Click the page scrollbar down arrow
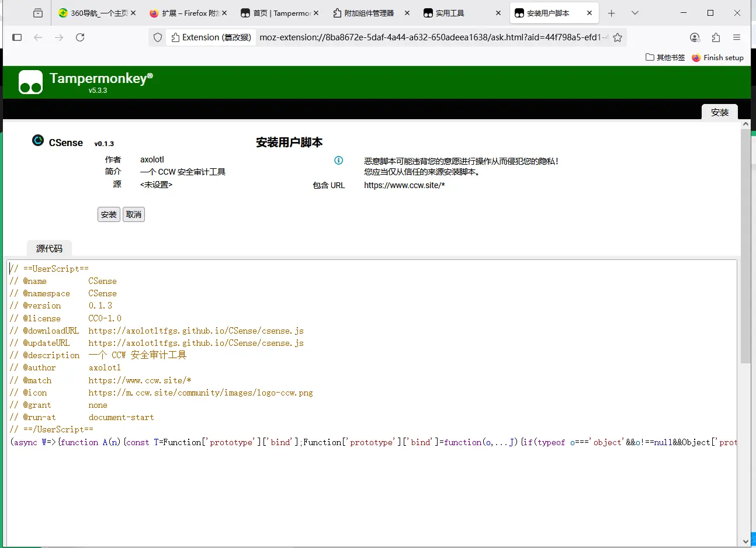Viewport: 756px width, 548px height. click(x=745, y=542)
